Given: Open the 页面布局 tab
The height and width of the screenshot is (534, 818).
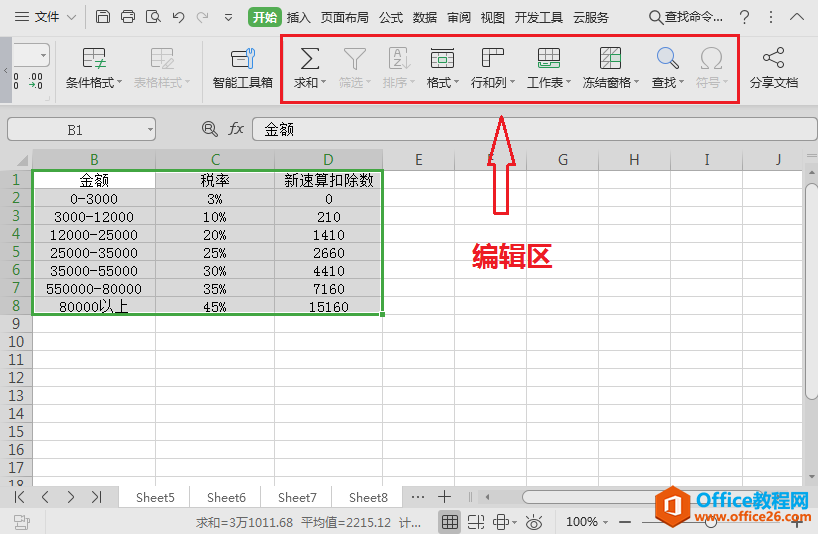Looking at the screenshot, I should tap(344, 17).
